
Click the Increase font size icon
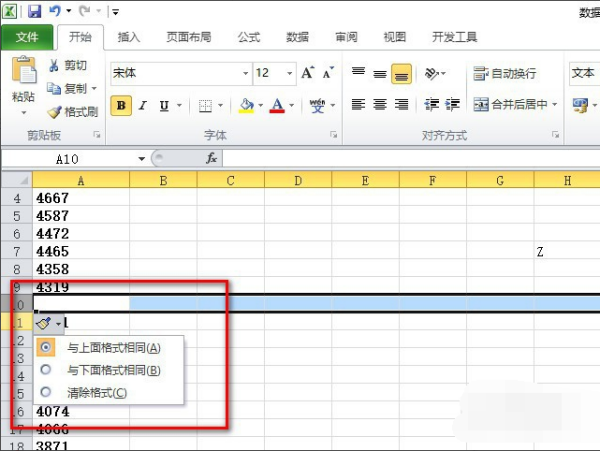click(x=308, y=72)
